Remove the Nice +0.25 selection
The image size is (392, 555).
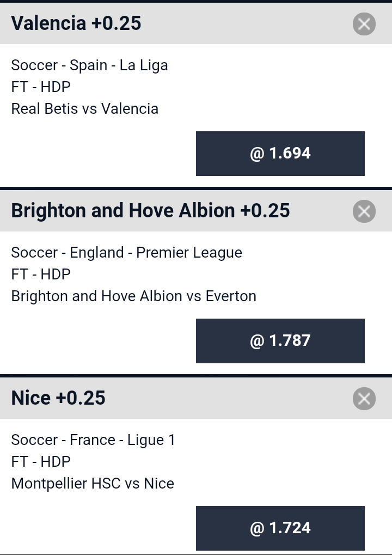[x=364, y=399]
